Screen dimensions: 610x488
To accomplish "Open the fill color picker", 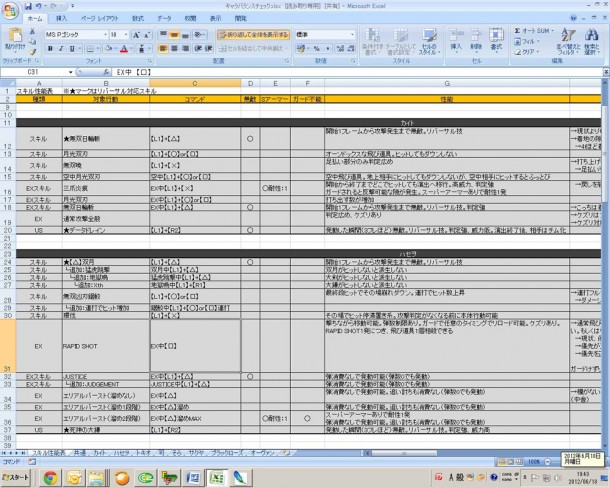I will (109, 49).
